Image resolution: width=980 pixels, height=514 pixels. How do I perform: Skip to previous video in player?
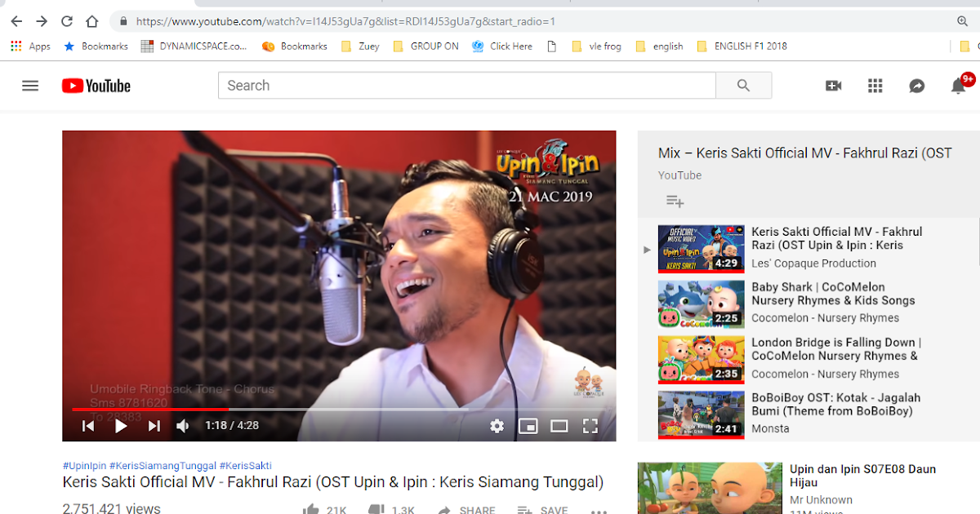point(88,426)
